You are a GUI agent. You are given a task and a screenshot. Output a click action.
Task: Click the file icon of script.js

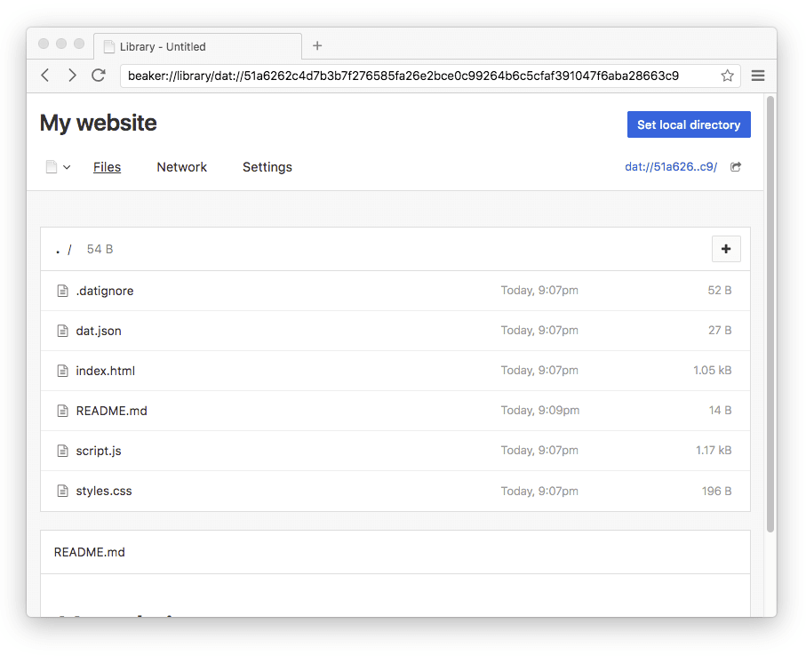pyautogui.click(x=63, y=451)
